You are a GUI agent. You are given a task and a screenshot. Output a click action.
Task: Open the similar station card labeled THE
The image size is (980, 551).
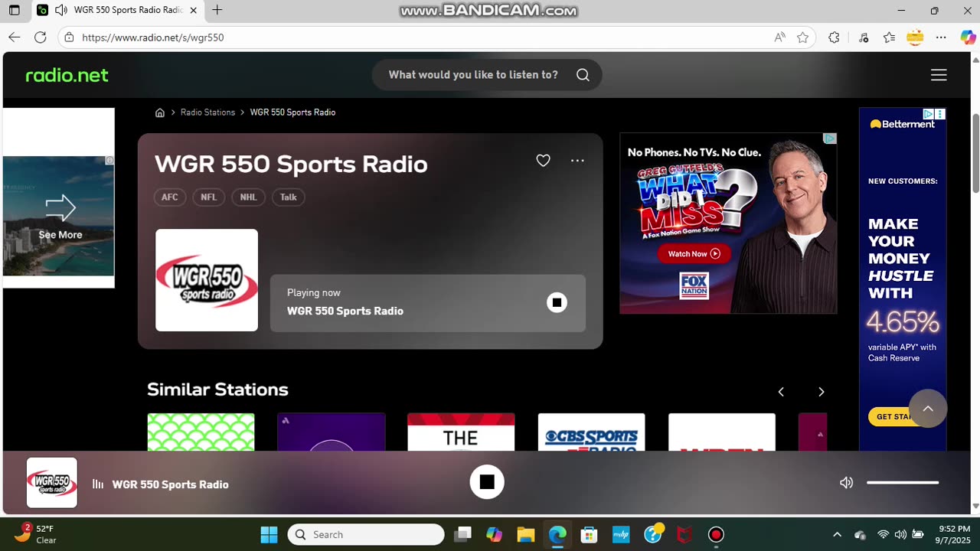point(461,432)
